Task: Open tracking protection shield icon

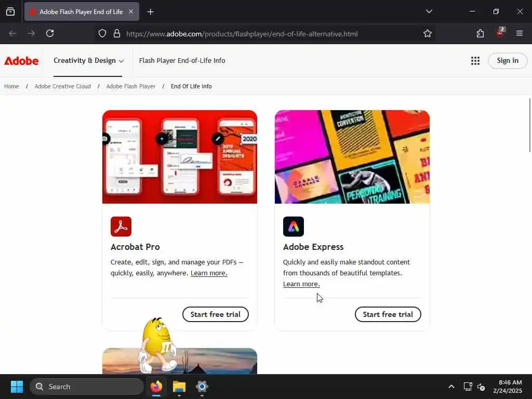Action: (x=102, y=34)
